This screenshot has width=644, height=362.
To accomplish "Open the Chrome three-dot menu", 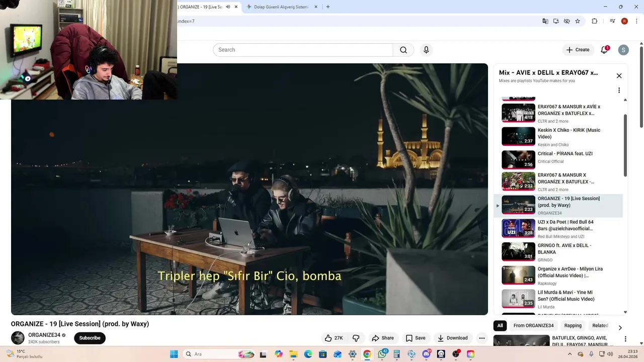I will [x=637, y=21].
